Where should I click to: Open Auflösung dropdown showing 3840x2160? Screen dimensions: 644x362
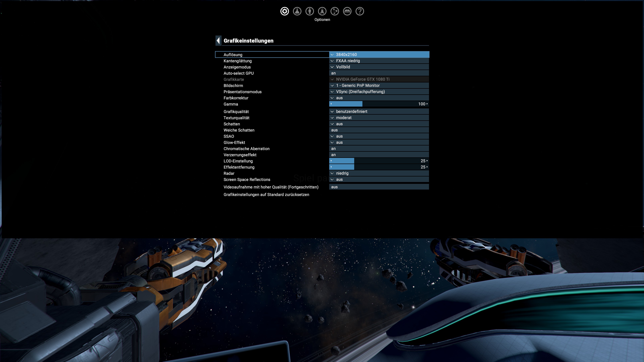click(x=379, y=54)
